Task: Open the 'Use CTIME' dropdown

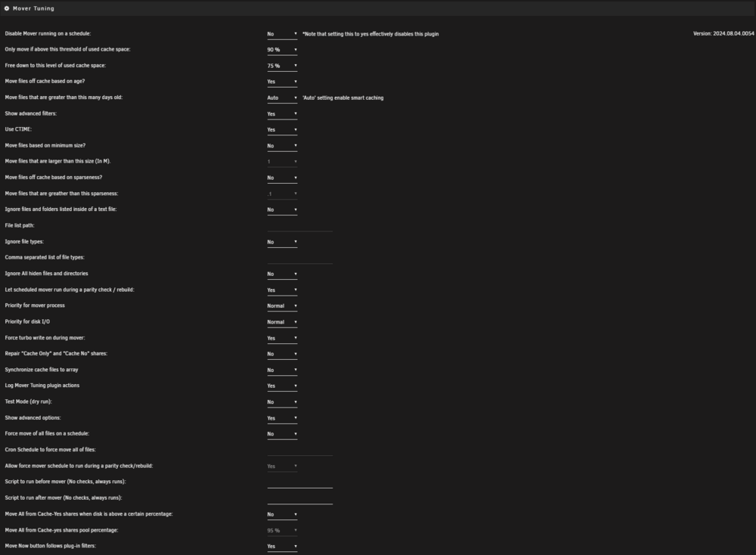Action: click(282, 130)
